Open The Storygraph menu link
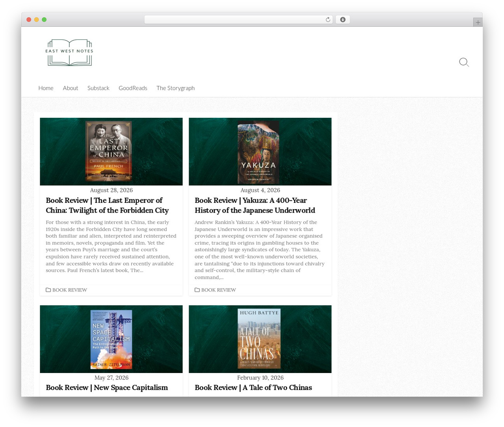 [x=176, y=88]
